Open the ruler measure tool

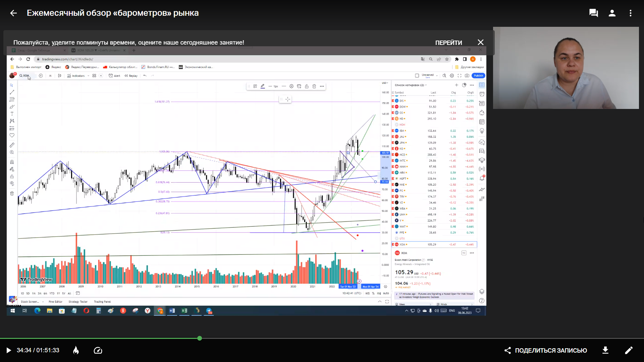12,145
